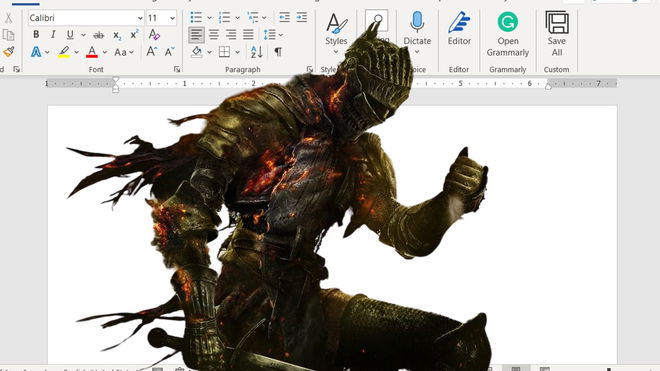Open the Shading color dropdown arrow
Image resolution: width=660 pixels, height=371 pixels.
[209, 52]
